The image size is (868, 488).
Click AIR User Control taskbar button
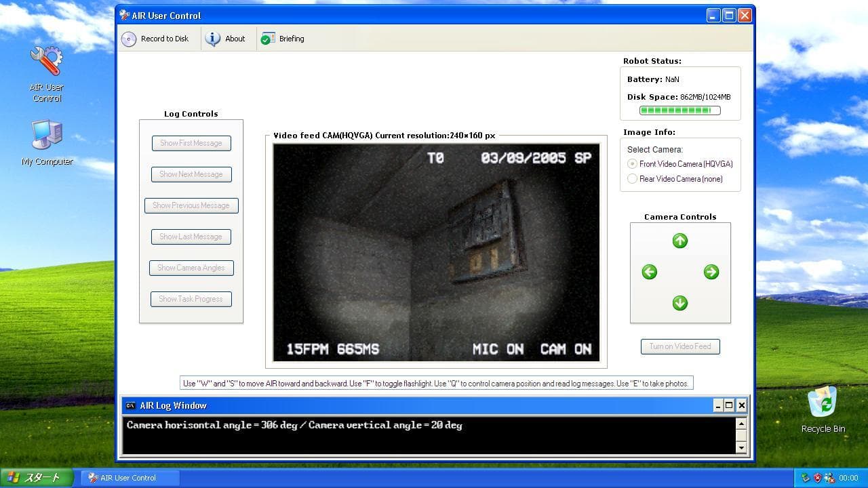point(130,478)
